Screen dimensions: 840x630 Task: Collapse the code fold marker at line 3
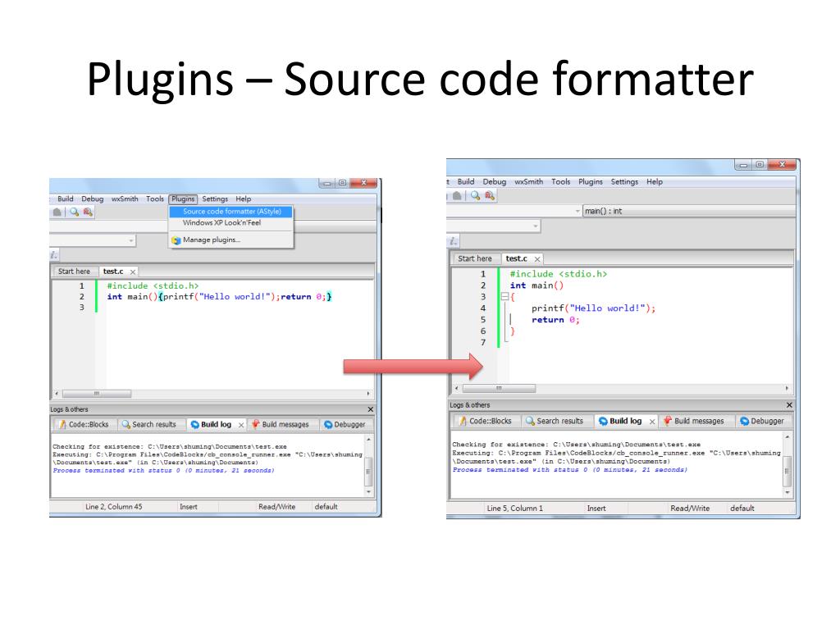click(504, 296)
